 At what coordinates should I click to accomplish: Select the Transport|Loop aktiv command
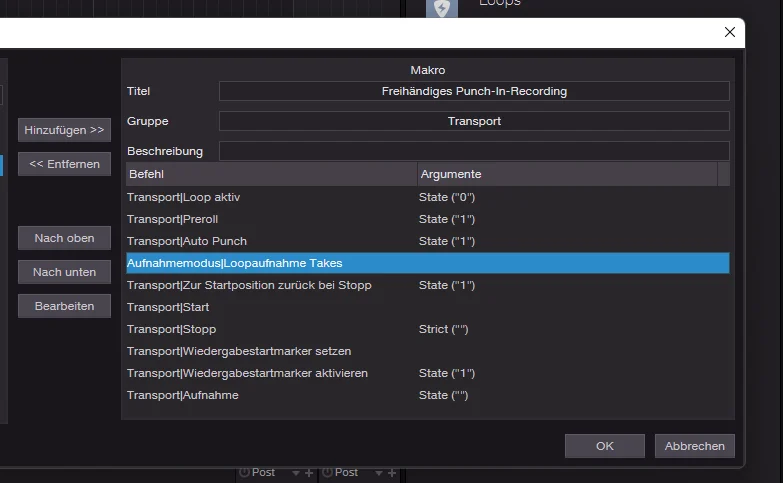pos(427,197)
